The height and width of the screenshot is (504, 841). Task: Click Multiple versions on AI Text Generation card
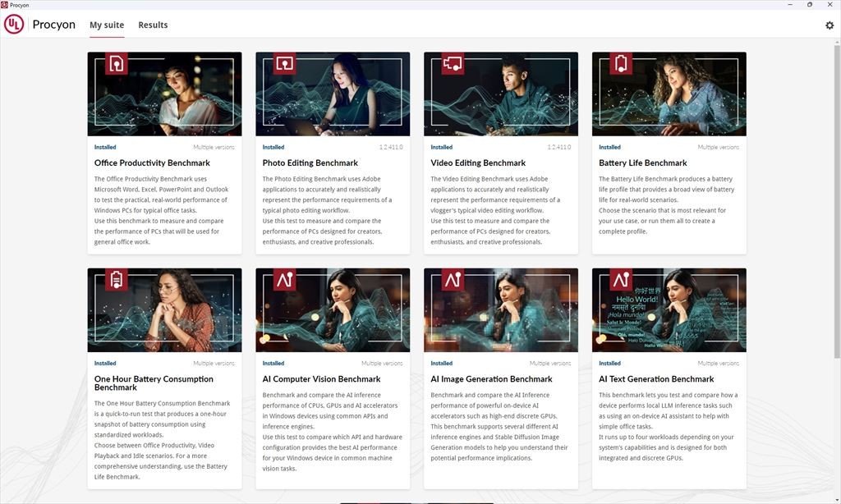718,363
